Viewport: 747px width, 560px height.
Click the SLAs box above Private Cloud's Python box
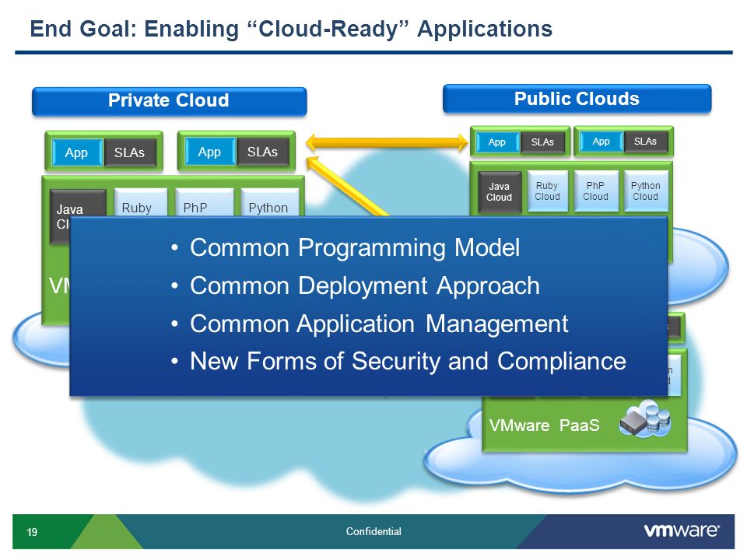tap(262, 152)
